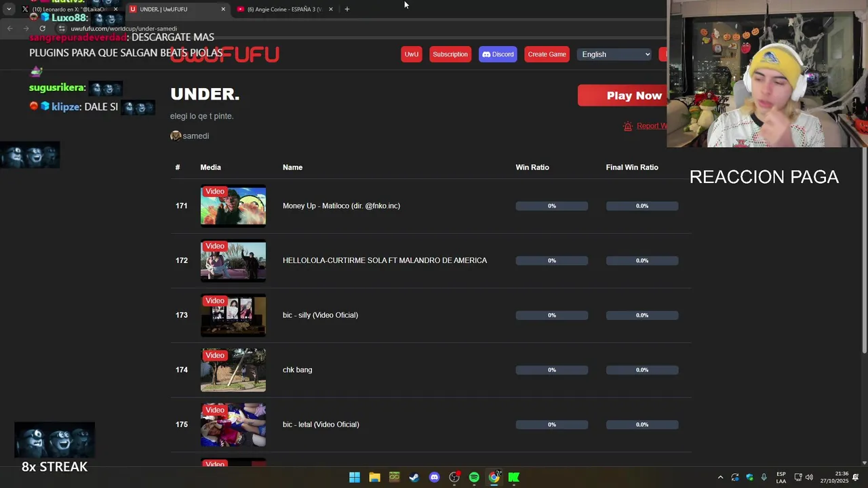Open the Minecraft icon in the taskbar

pos(395,477)
